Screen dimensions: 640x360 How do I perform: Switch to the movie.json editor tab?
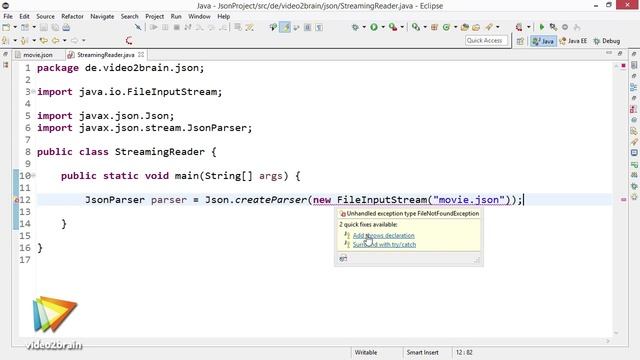click(x=38, y=55)
